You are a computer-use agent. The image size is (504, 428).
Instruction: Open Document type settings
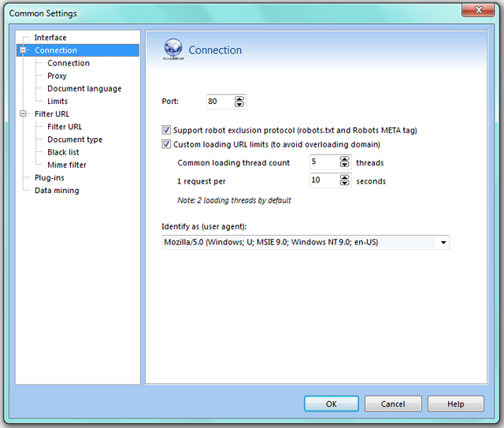(75, 140)
